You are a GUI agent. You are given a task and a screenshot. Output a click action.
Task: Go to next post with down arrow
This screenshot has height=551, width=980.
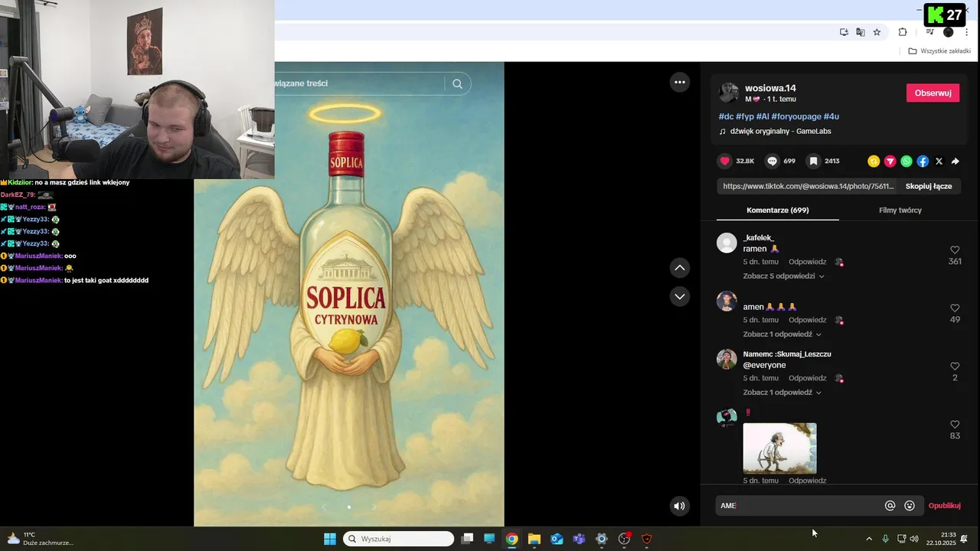(680, 296)
